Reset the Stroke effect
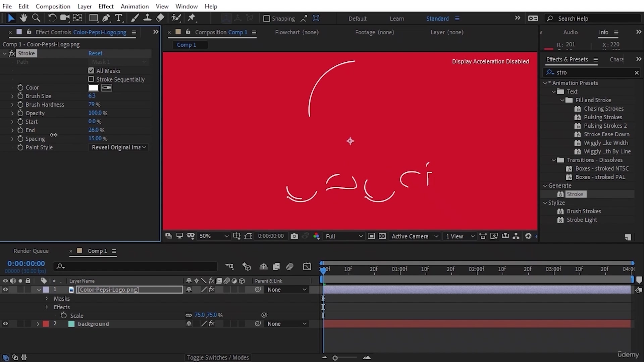644x362 pixels. (x=95, y=53)
